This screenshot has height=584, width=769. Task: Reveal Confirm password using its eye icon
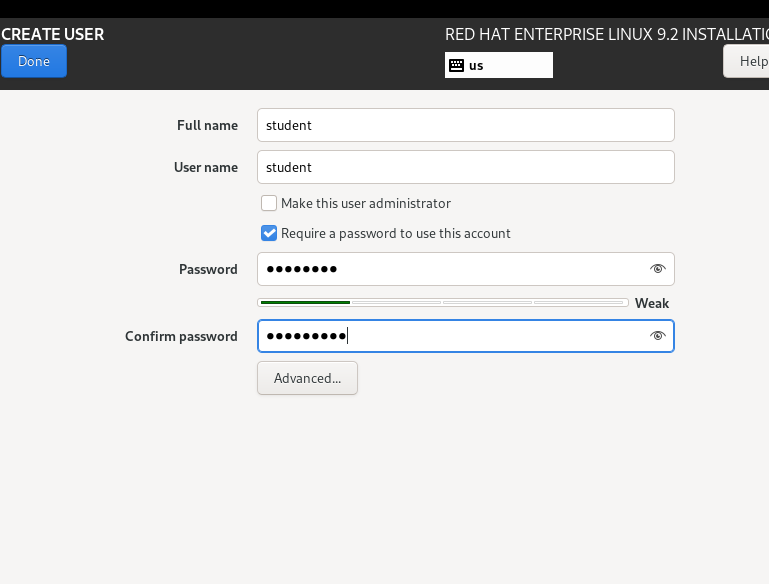[658, 336]
